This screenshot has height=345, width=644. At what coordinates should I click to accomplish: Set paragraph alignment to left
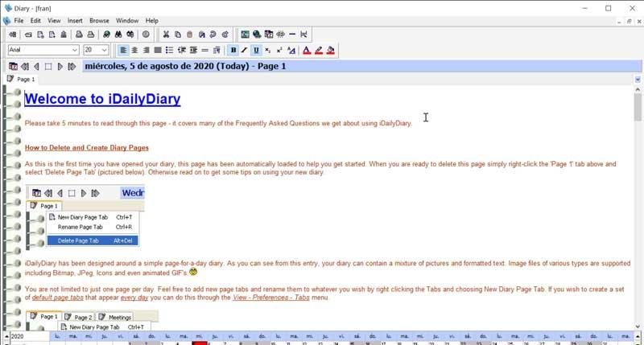(123, 50)
